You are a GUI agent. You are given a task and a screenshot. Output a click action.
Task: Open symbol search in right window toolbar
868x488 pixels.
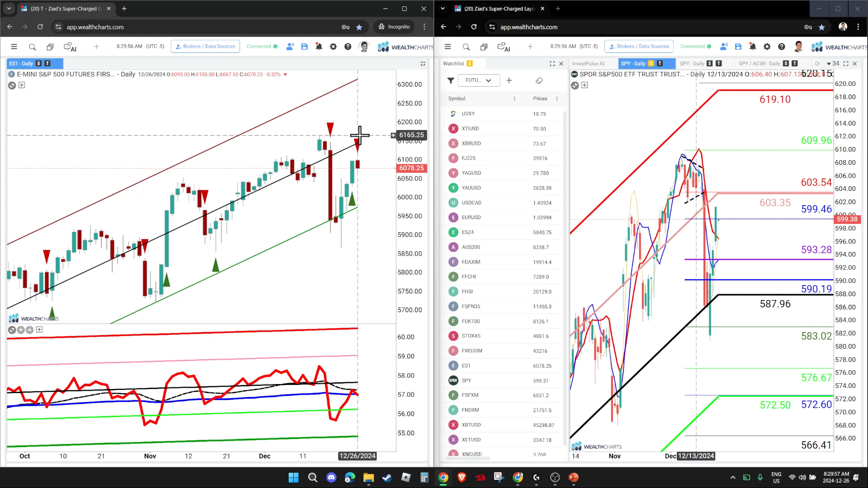466,47
